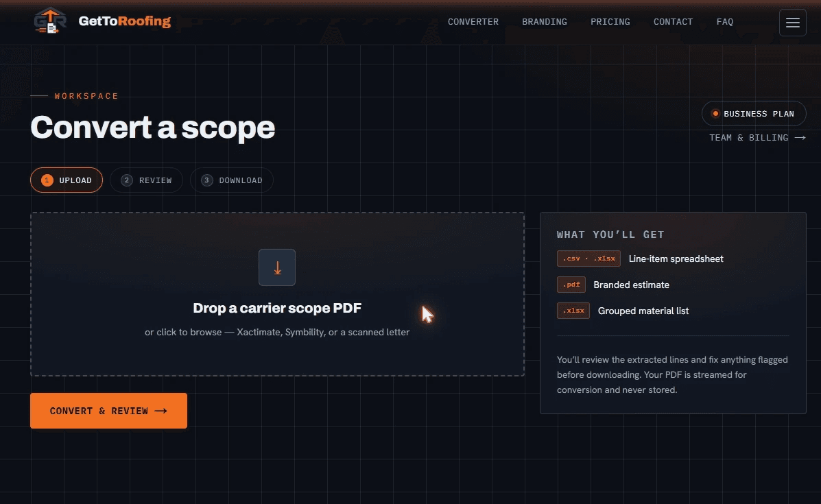Open the Contact nav link
Image resolution: width=821 pixels, height=504 pixels.
pyautogui.click(x=673, y=22)
